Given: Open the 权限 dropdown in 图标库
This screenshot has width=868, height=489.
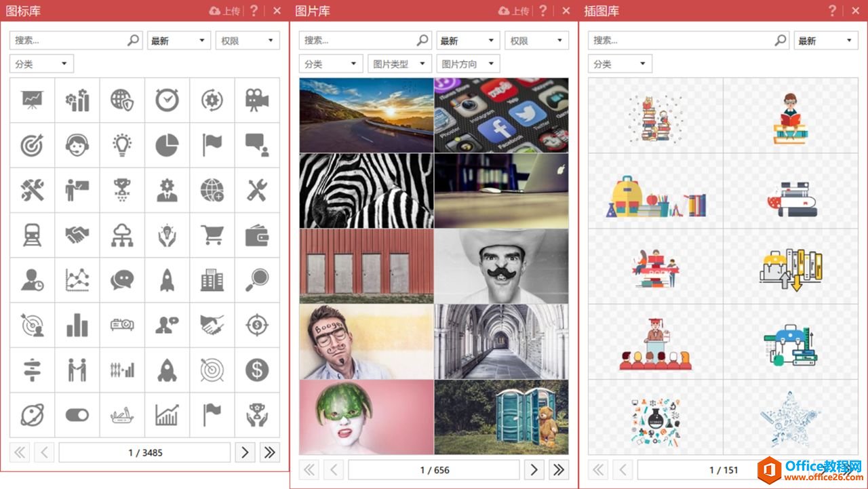Looking at the screenshot, I should pos(248,41).
